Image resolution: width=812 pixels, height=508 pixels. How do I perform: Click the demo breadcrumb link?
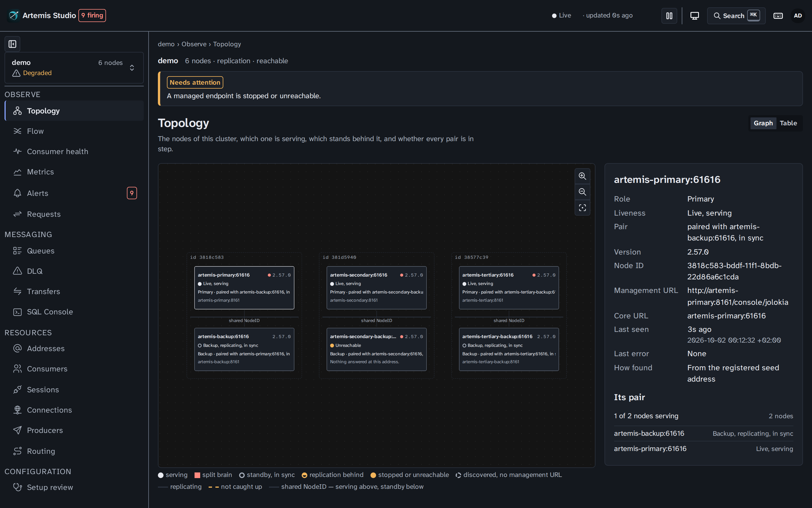[166, 44]
